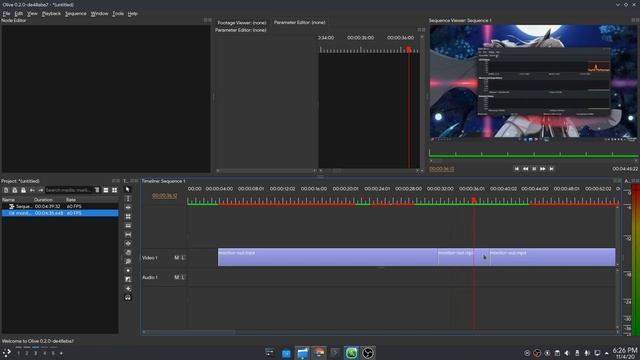Open OBS Studio from the taskbar
This screenshot has width=640, height=360.
367,353
